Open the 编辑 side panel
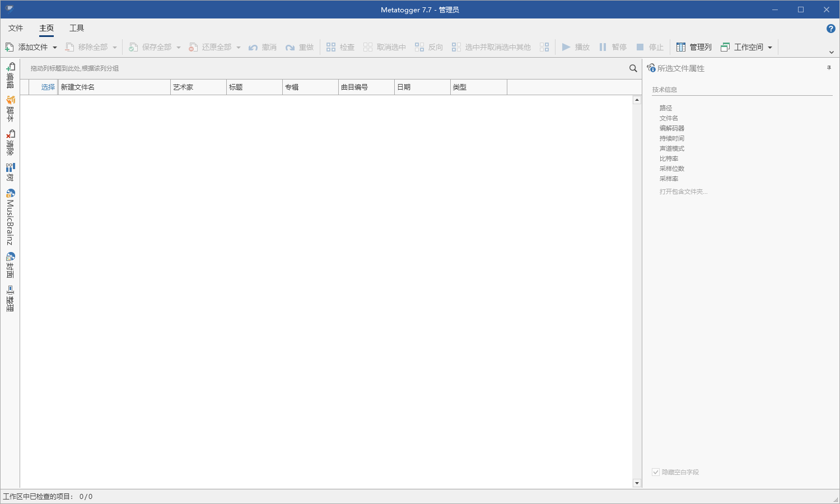The width and height of the screenshot is (840, 504). (10, 76)
